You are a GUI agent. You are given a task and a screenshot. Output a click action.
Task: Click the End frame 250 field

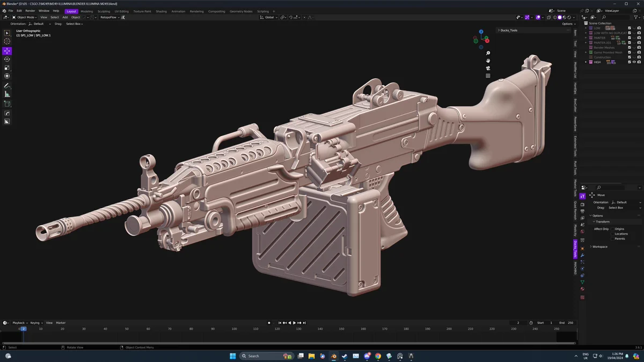point(566,323)
